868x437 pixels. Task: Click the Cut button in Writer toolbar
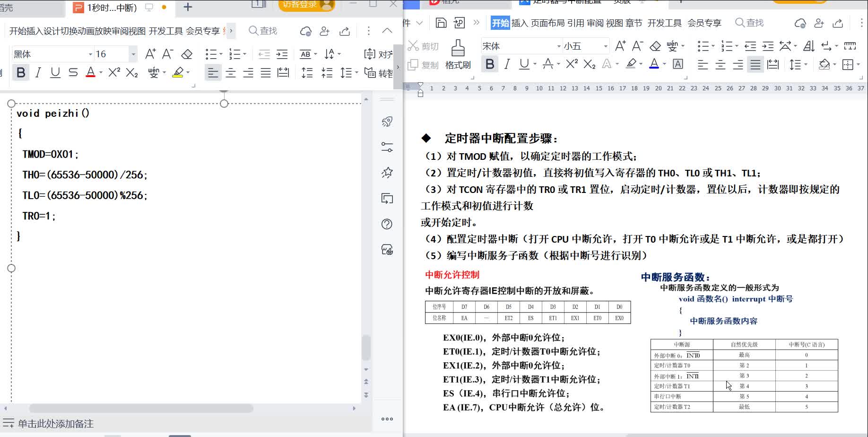tap(424, 46)
